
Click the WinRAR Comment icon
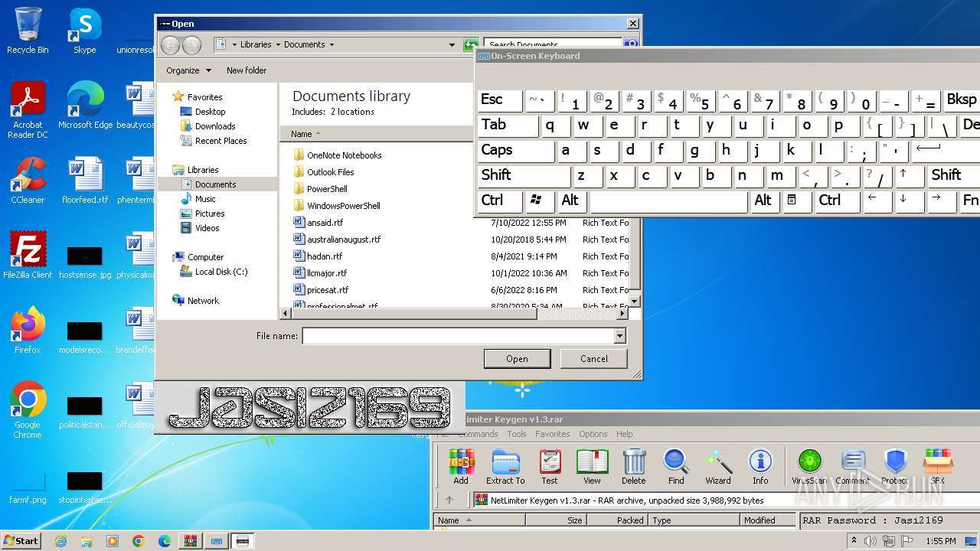[853, 466]
